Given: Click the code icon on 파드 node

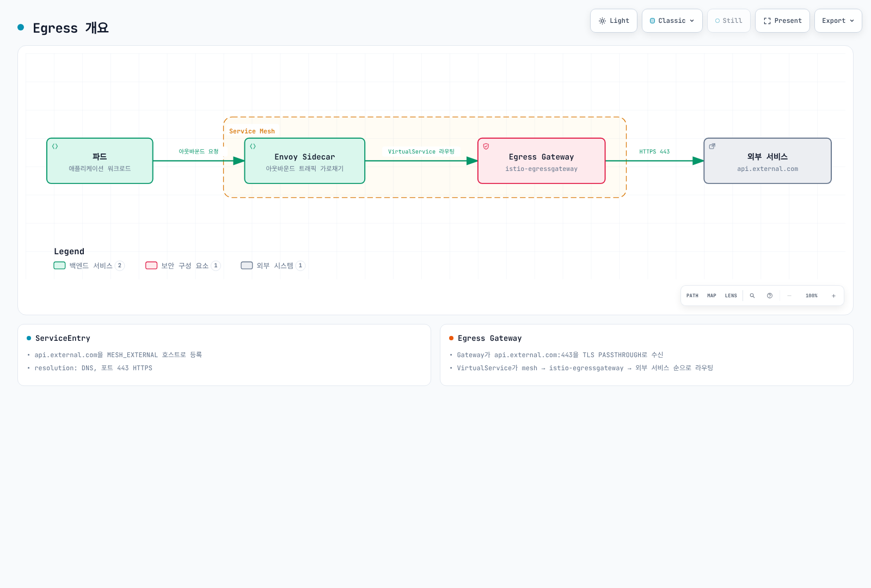Looking at the screenshot, I should click(55, 146).
